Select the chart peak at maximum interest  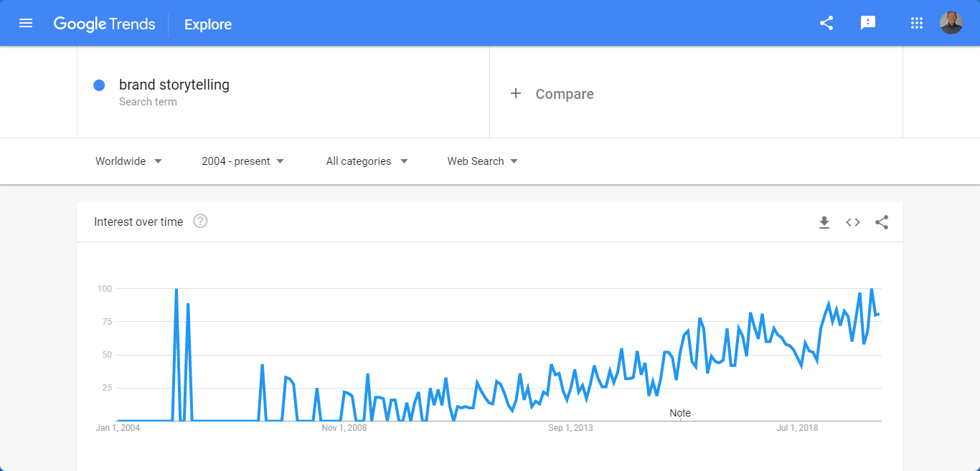(176, 289)
